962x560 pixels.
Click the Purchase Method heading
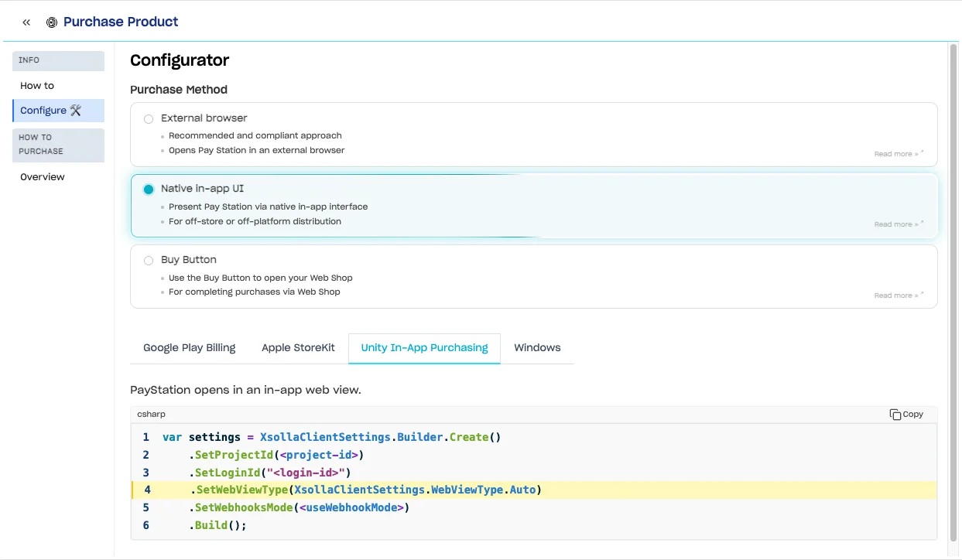179,90
